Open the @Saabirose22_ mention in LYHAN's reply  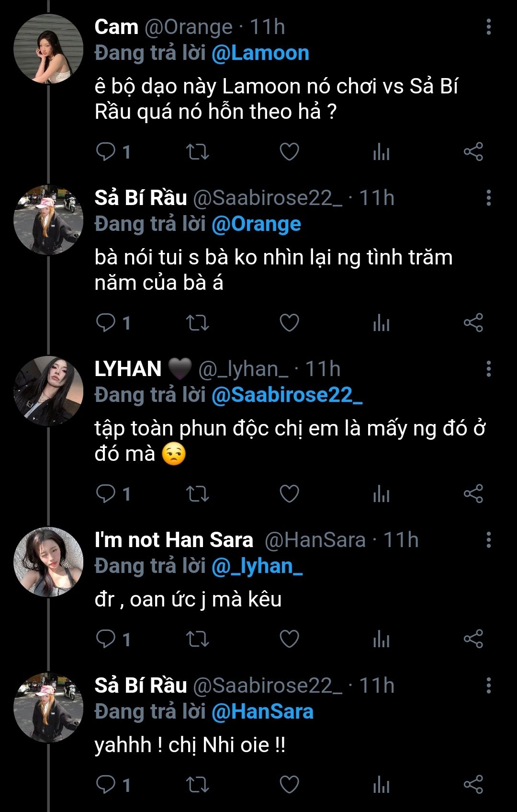[287, 395]
